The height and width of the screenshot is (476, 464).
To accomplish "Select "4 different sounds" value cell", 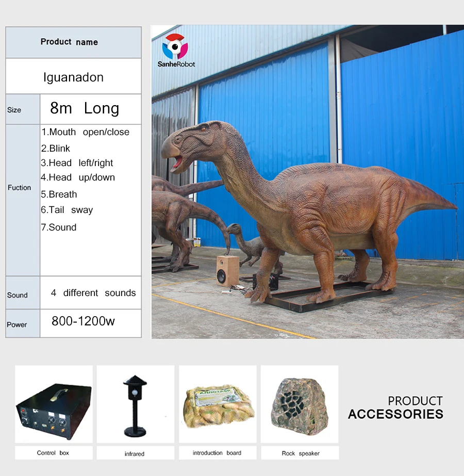I will [x=93, y=293].
